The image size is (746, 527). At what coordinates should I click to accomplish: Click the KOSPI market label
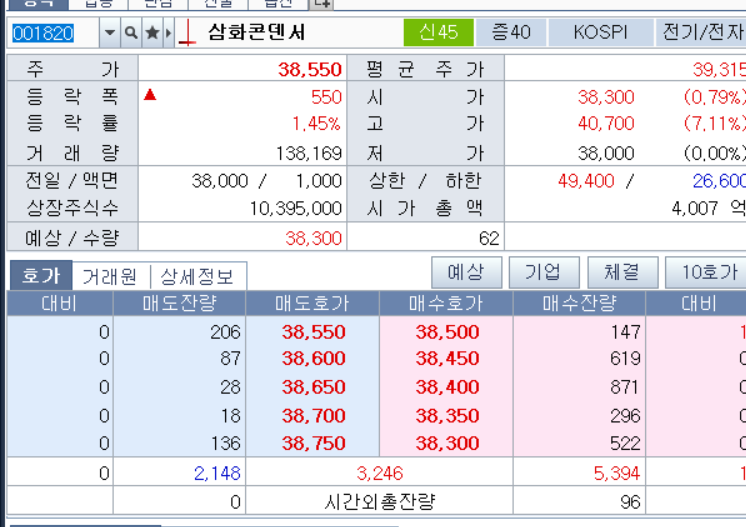(x=600, y=32)
